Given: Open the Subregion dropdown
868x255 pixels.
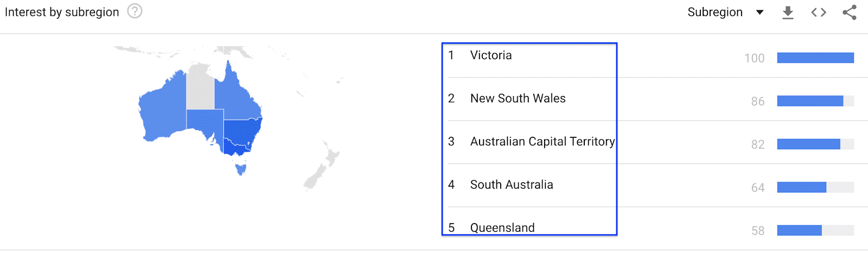Looking at the screenshot, I should click(x=715, y=12).
